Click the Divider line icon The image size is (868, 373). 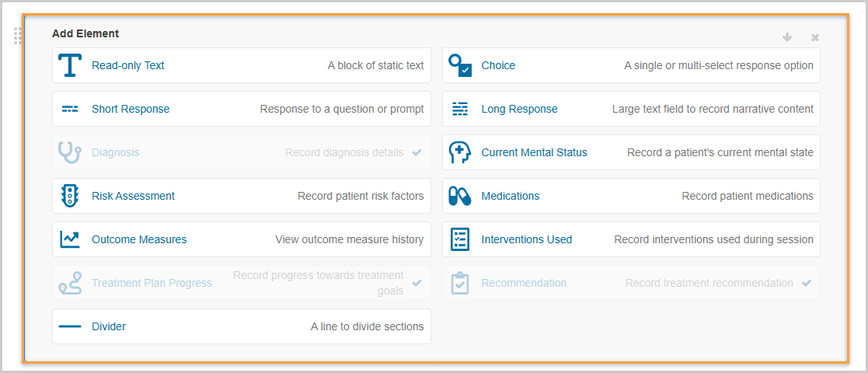[x=70, y=326]
